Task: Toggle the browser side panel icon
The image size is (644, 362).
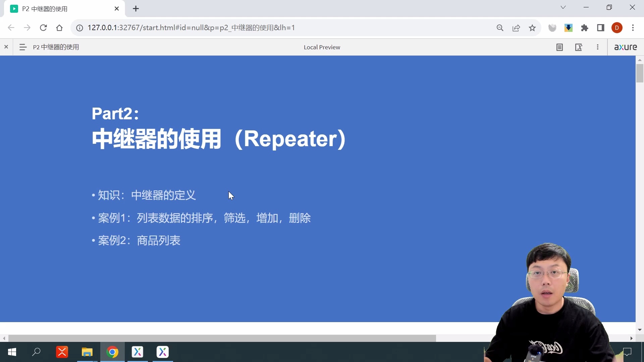Action: (x=601, y=28)
